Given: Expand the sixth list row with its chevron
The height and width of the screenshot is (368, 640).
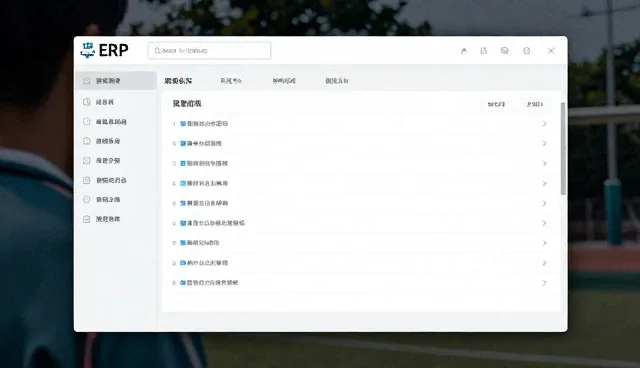Looking at the screenshot, I should [x=544, y=223].
